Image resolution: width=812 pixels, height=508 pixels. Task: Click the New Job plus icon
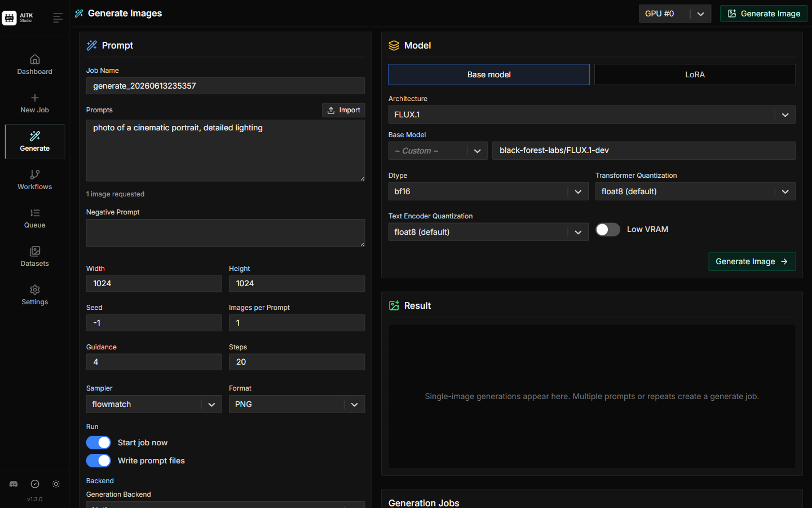(35, 98)
